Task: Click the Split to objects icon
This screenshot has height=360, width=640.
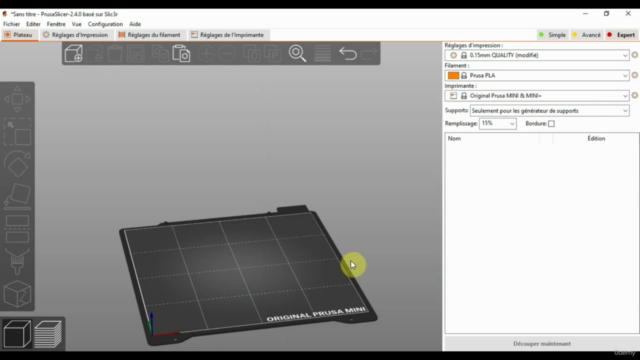Action: pyautogui.click(x=252, y=53)
